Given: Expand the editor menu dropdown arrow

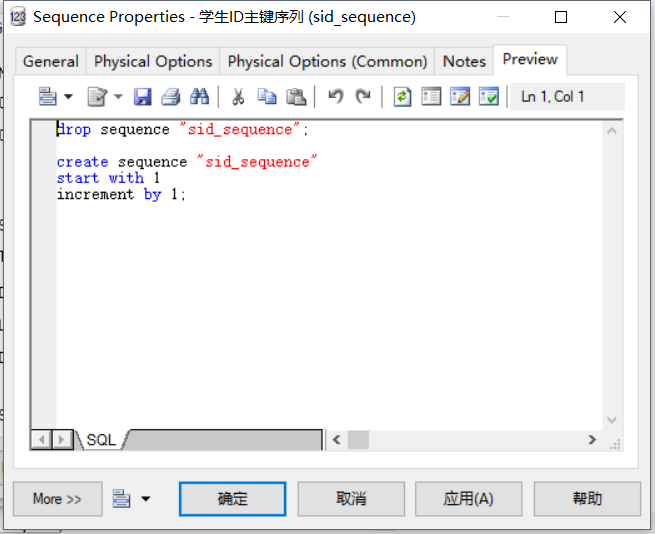Looking at the screenshot, I should 69,97.
